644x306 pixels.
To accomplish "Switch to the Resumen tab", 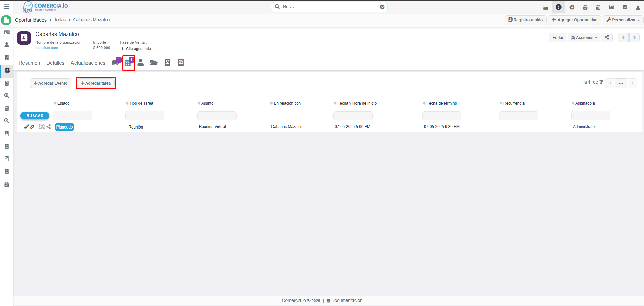I will 29,63.
